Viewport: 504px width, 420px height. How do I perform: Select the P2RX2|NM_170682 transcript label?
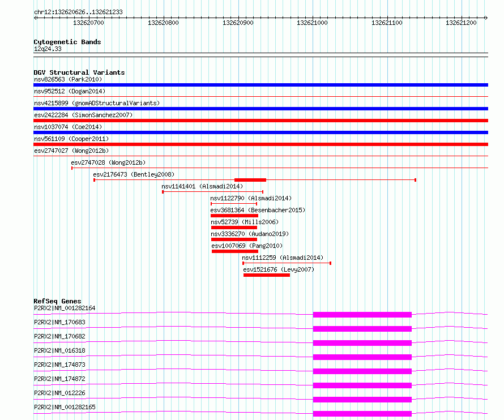(60, 336)
